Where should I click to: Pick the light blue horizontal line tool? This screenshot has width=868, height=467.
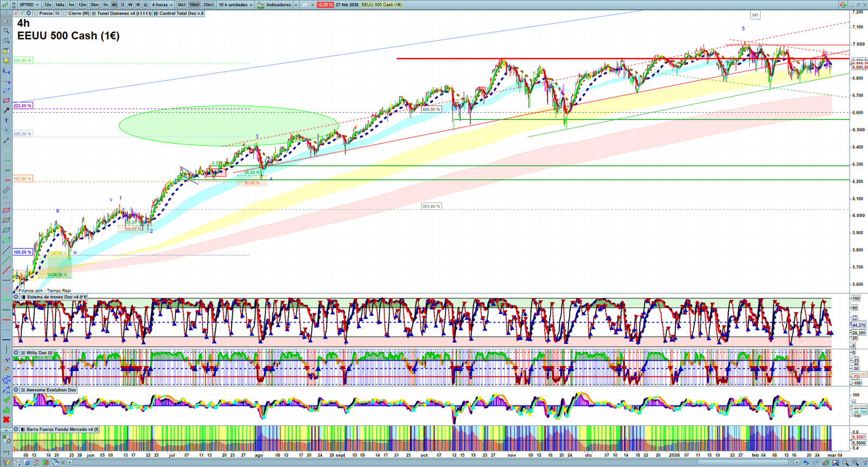coord(6,329)
